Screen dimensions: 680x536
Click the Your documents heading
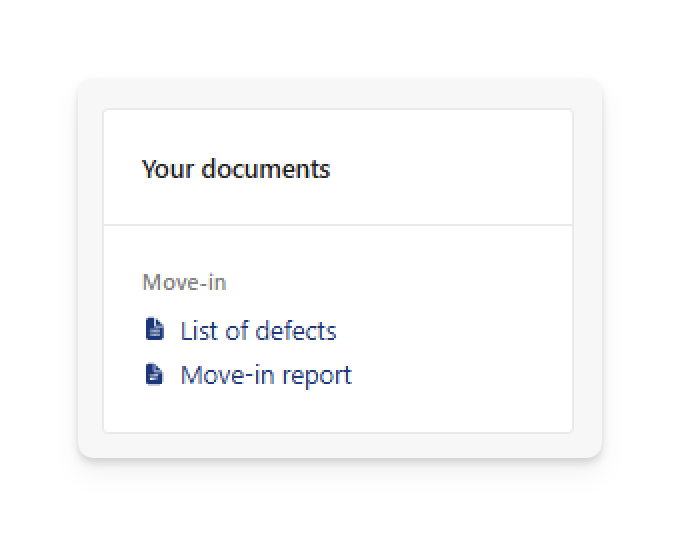point(236,169)
